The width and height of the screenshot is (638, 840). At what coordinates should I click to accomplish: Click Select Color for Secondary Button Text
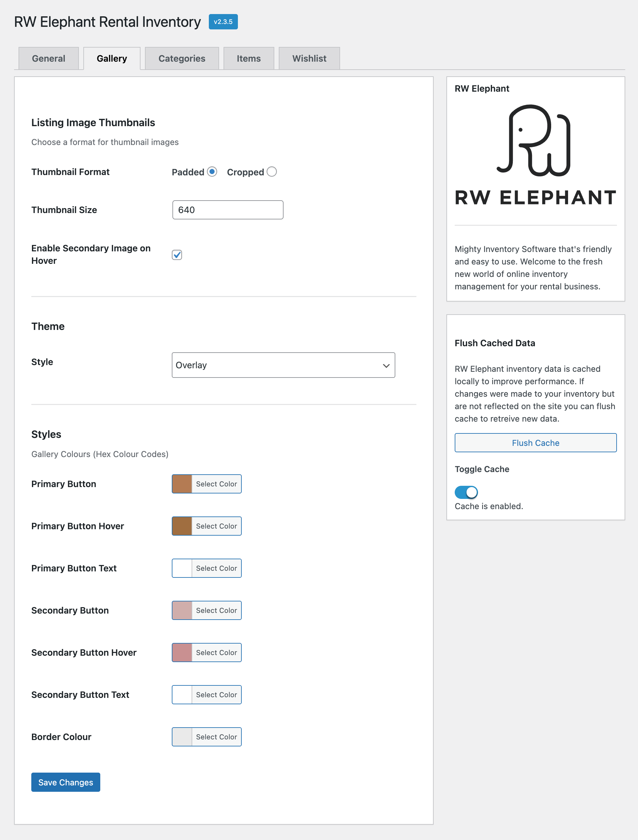coord(216,695)
